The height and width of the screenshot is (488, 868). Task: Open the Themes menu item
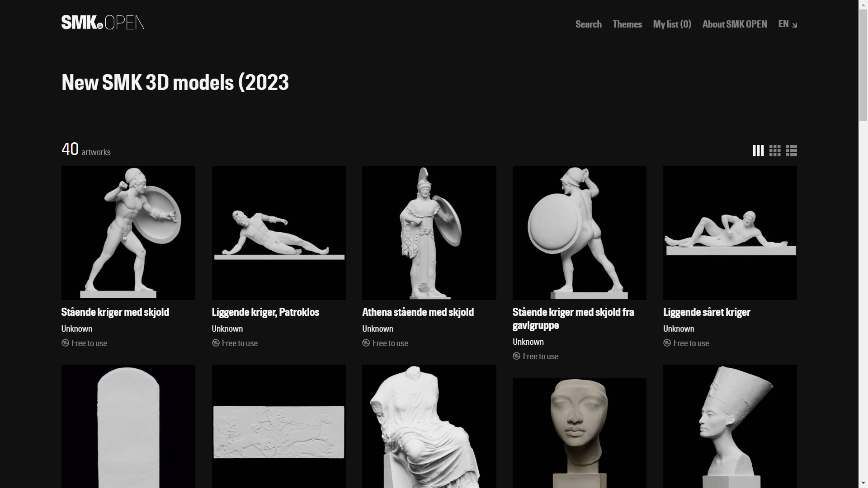point(627,24)
